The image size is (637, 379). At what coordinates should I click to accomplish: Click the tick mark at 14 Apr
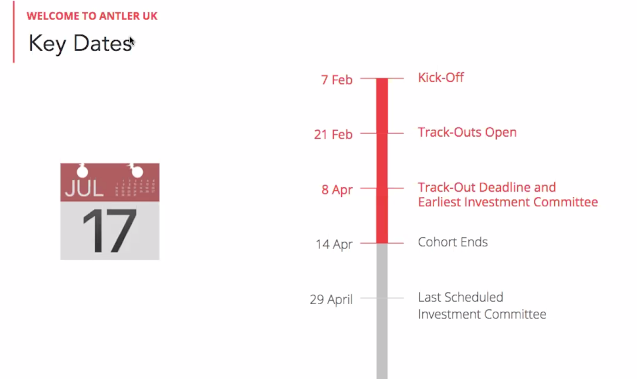tap(382, 243)
